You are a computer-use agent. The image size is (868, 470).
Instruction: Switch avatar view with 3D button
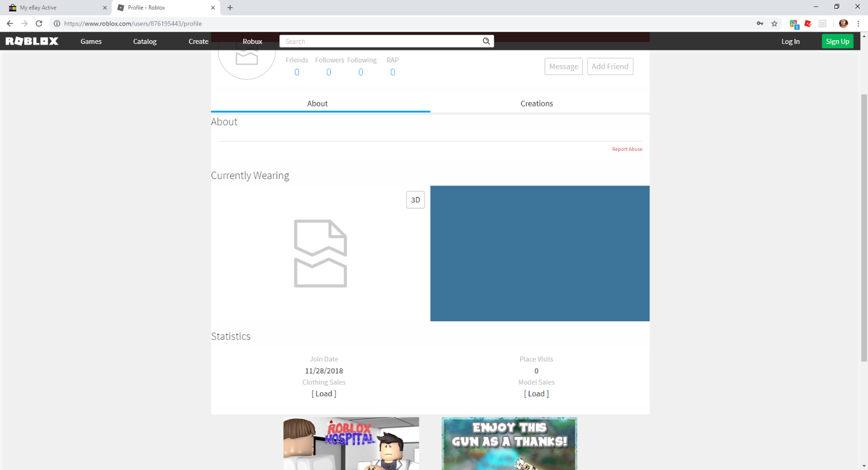pyautogui.click(x=416, y=200)
